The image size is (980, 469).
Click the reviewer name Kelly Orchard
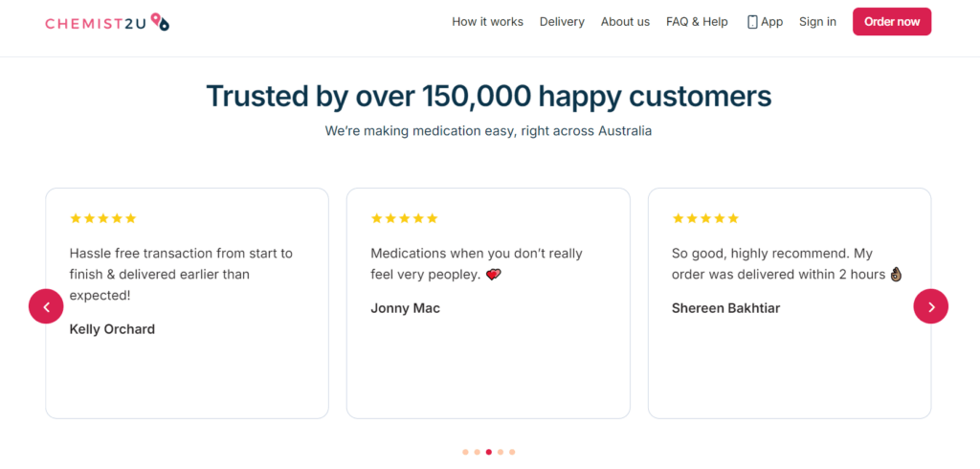(x=112, y=329)
